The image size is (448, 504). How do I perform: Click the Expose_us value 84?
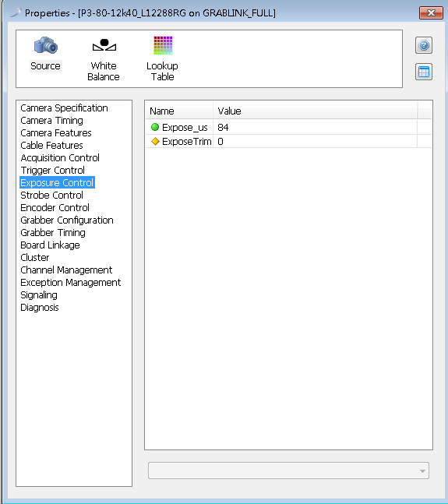[223, 128]
